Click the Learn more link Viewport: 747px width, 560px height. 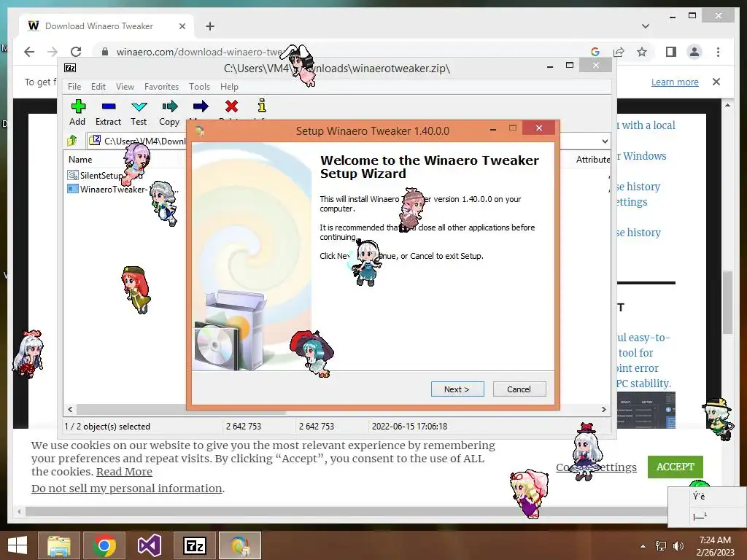point(675,82)
